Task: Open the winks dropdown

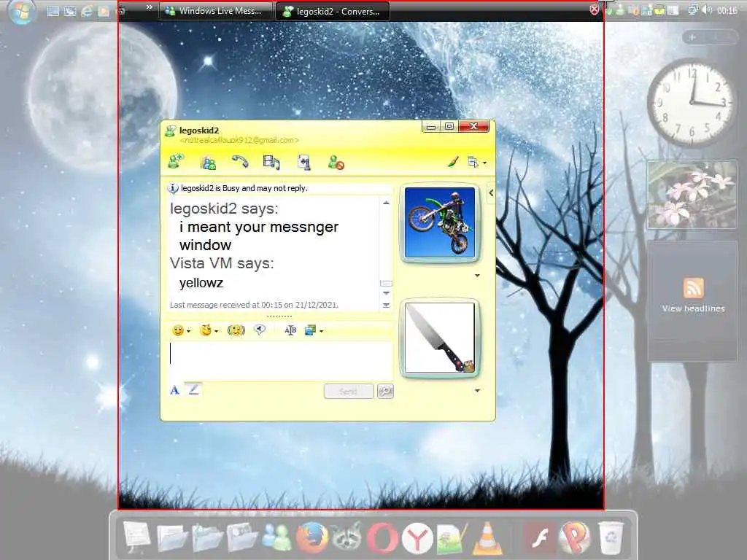Action: tap(209, 330)
